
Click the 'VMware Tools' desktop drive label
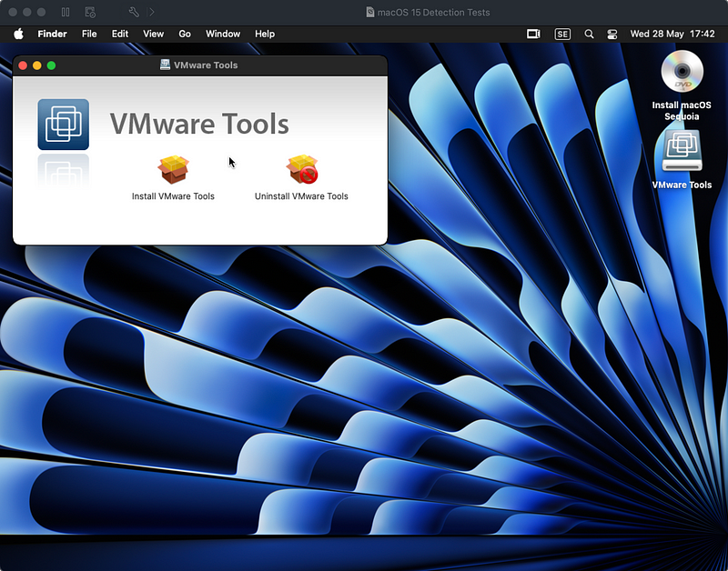pos(682,185)
